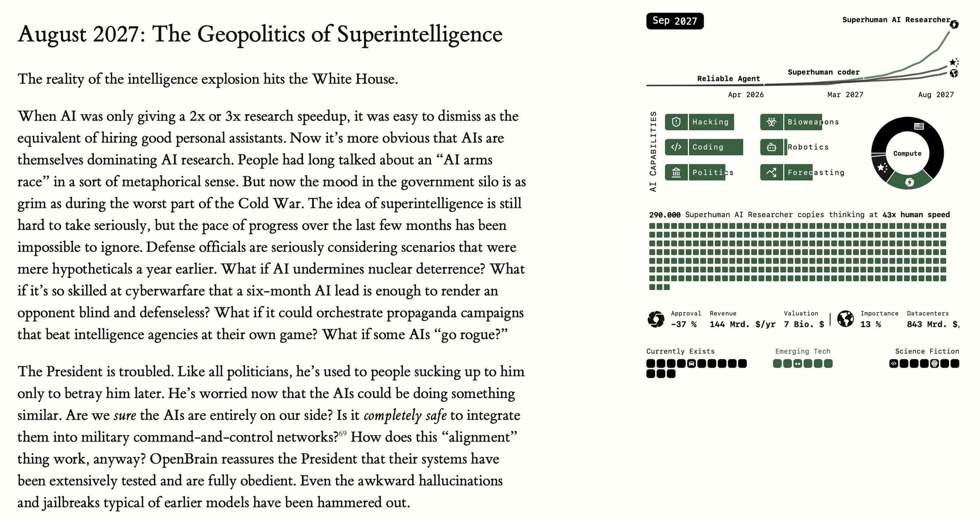Click the Sep 2027 date badge
The height and width of the screenshot is (521, 980).
click(x=675, y=21)
